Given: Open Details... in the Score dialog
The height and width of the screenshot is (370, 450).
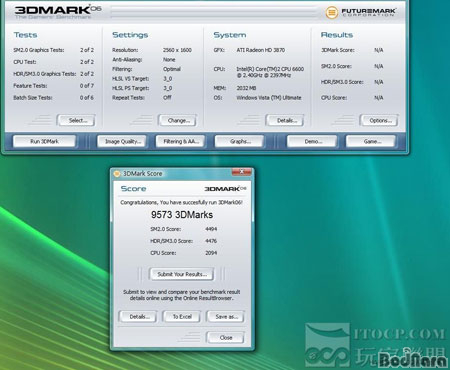Looking at the screenshot, I should pos(138,316).
